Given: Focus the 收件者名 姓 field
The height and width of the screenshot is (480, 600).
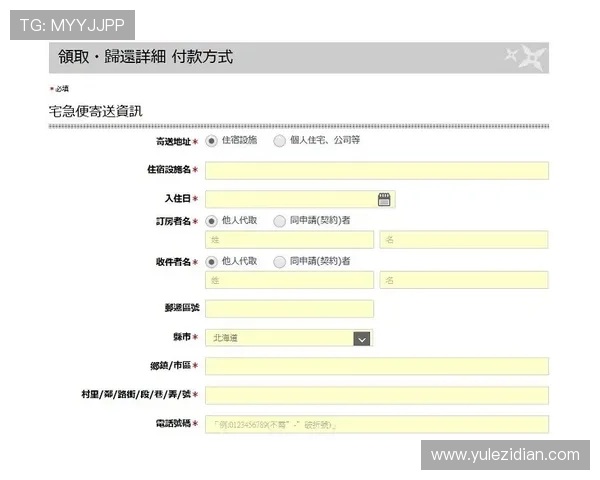Looking at the screenshot, I should [290, 280].
